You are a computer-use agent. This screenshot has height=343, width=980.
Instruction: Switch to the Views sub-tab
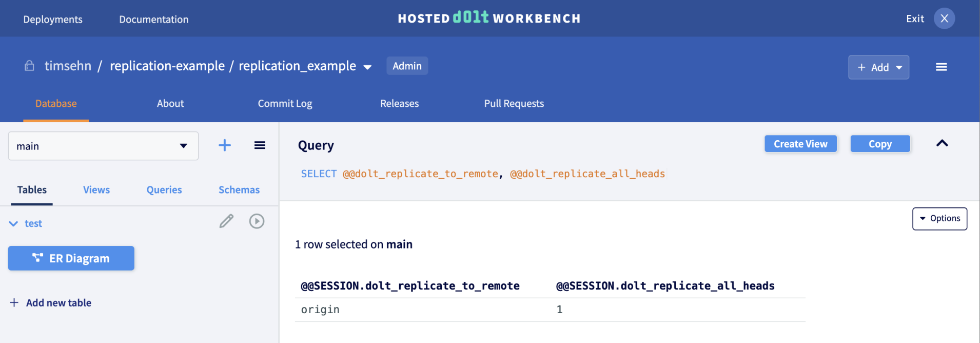coord(96,190)
